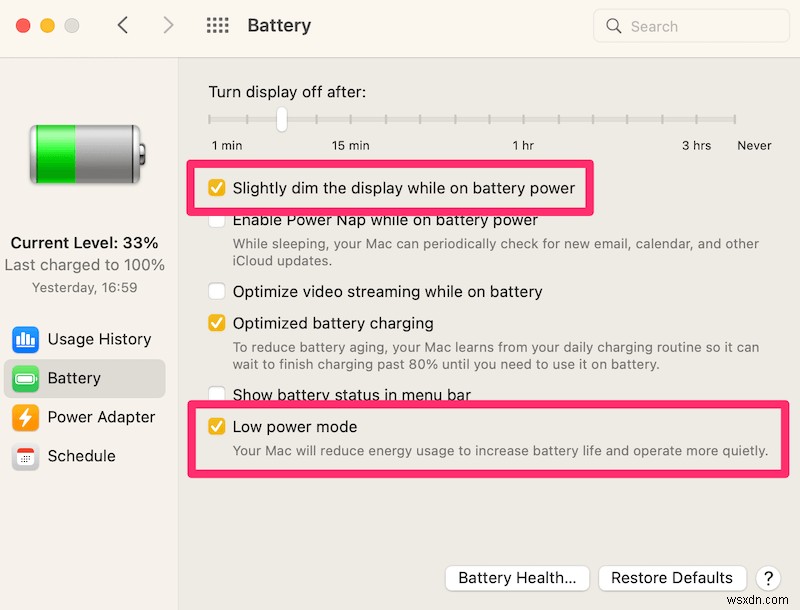Check Optimize video streaming while on battery
800x610 pixels.
(217, 292)
